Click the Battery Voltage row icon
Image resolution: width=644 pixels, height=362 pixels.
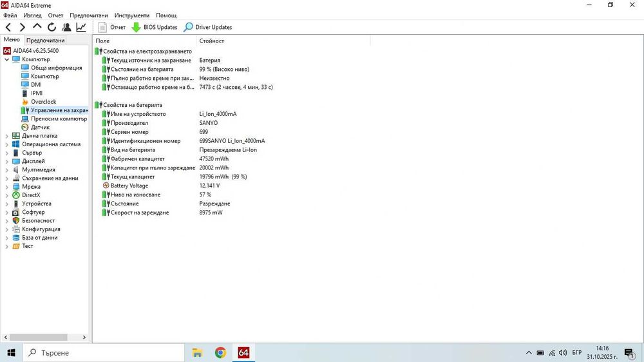coord(106,186)
